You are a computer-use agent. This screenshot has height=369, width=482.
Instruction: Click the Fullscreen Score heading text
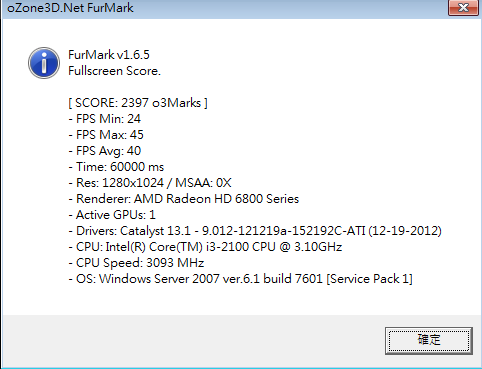(x=114, y=71)
